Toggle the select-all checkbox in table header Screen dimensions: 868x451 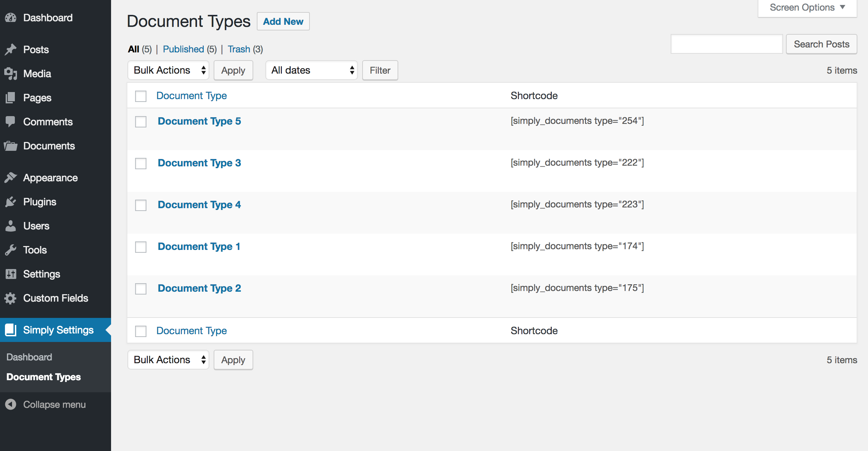pyautogui.click(x=141, y=96)
